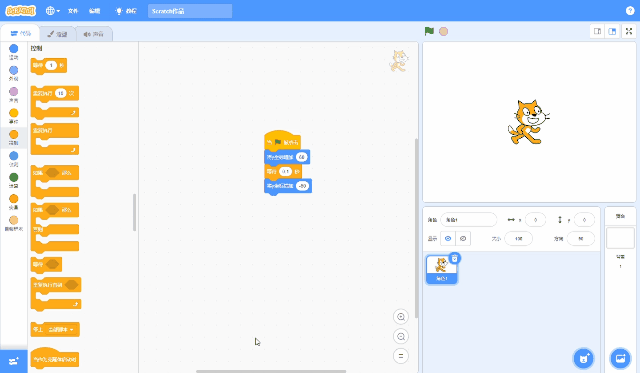The image size is (640, 373).
Task: Click the sprite x coordinate field
Action: [x=535, y=220]
